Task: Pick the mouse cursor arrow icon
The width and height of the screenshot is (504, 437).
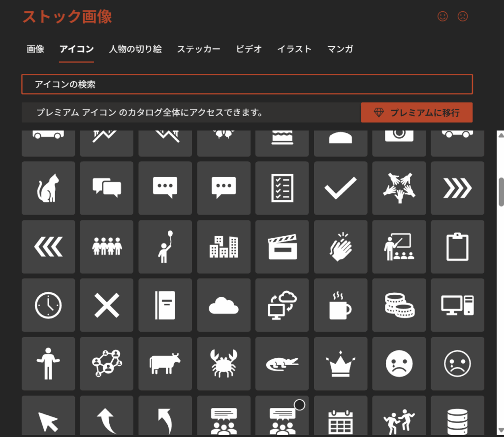Action: point(48,415)
